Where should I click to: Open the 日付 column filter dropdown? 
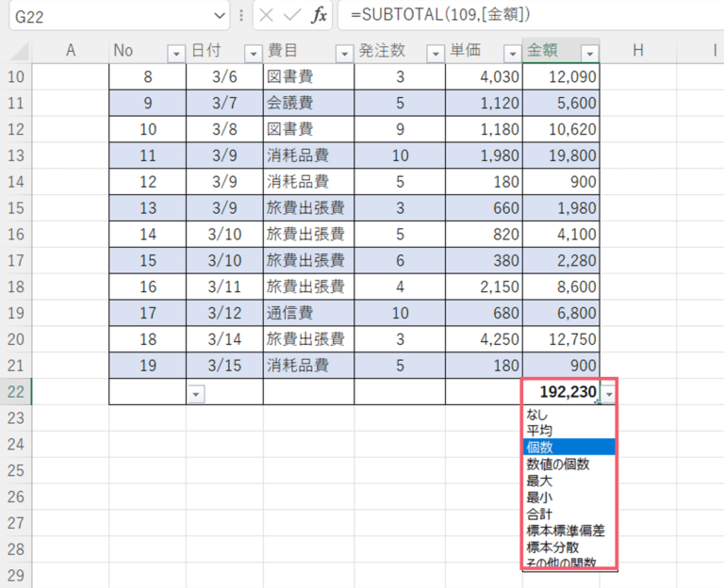coord(252,53)
